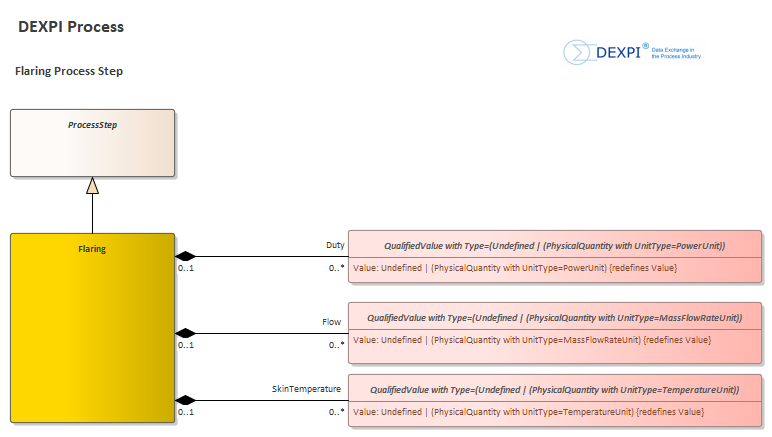Select the PowerUnit Value attribute row
Image resolution: width=772 pixels, height=437 pixels.
point(516,268)
